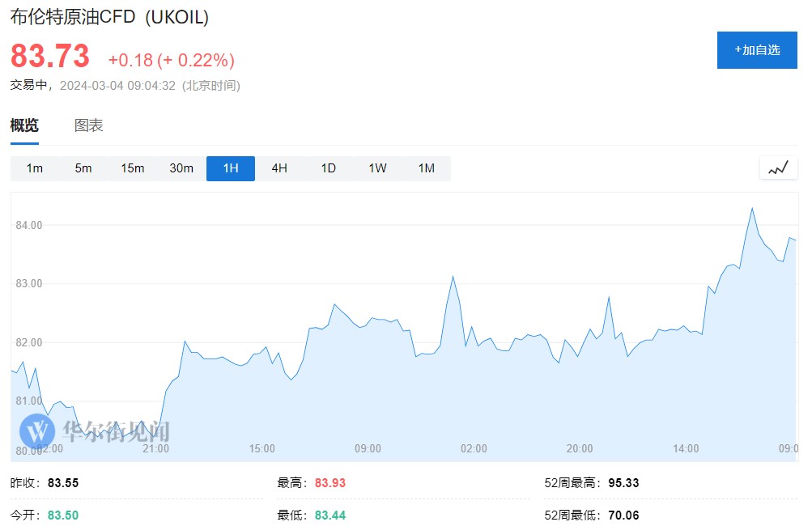Show the 1D daily chart
The height and width of the screenshot is (526, 812).
328,168
